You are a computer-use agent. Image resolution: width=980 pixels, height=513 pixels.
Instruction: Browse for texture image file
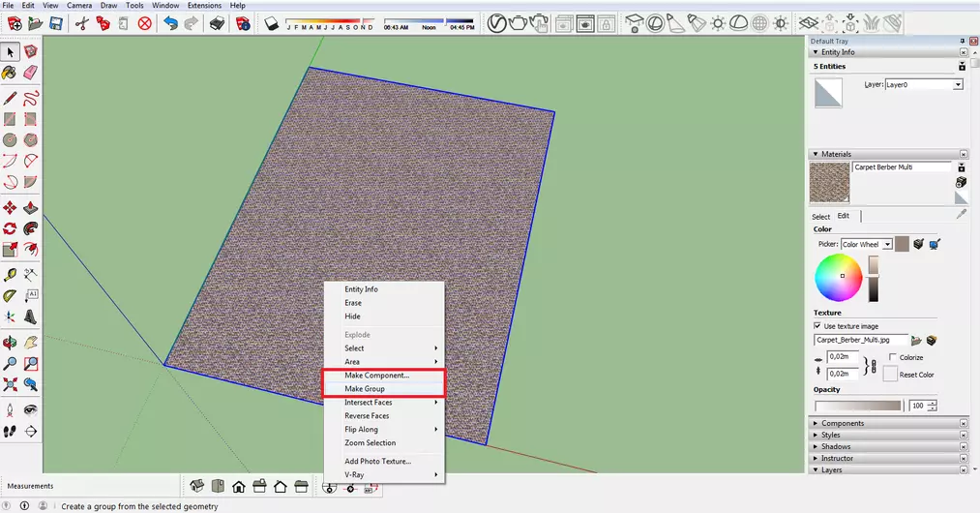[x=916, y=341]
